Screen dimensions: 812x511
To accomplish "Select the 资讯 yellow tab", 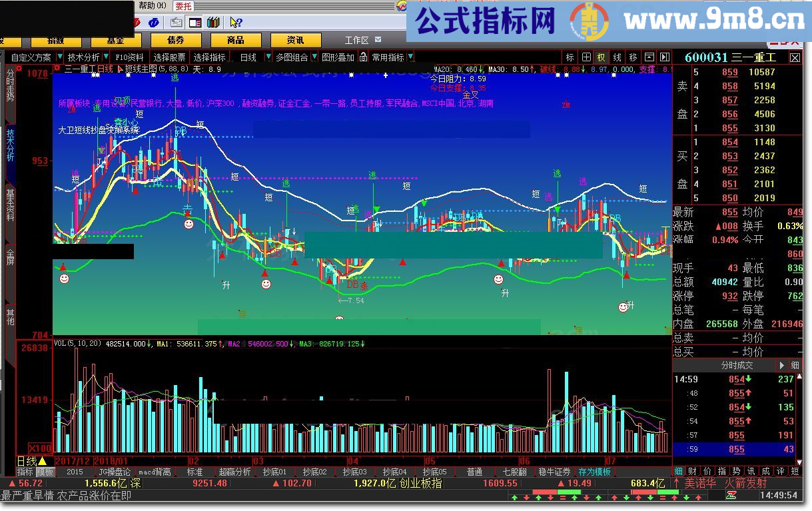I will click(x=296, y=40).
